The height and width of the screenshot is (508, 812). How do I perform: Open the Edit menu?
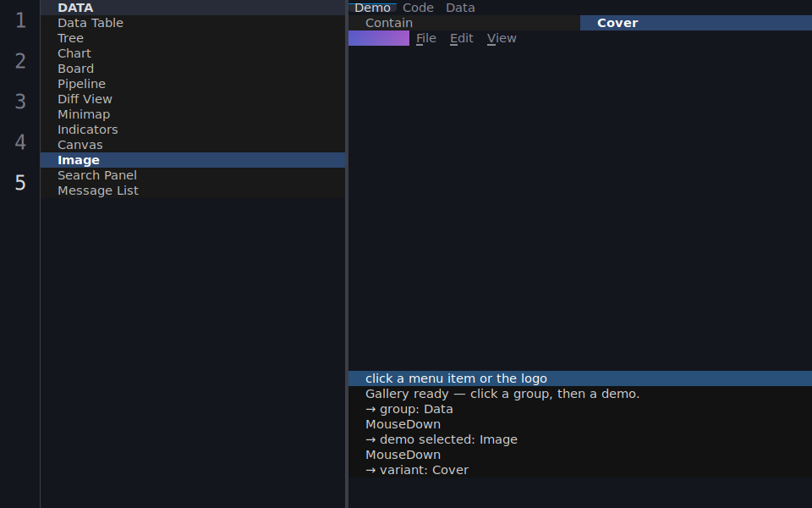(x=462, y=38)
